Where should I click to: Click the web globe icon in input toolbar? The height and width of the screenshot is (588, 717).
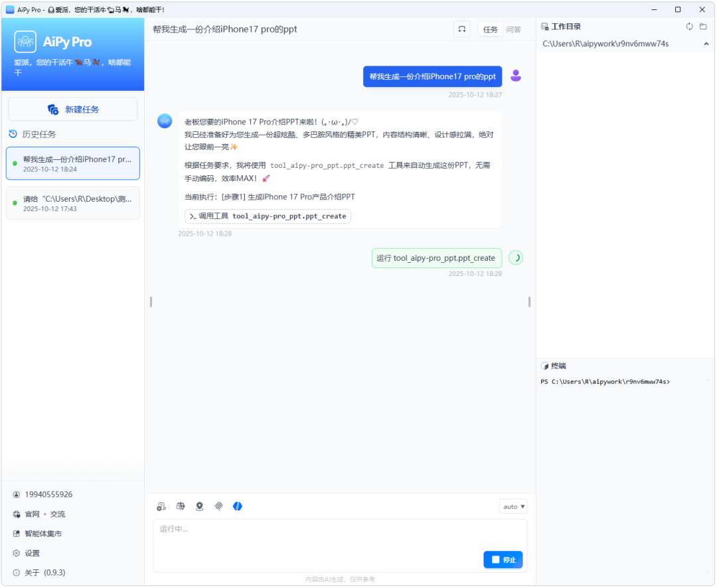pyautogui.click(x=181, y=506)
